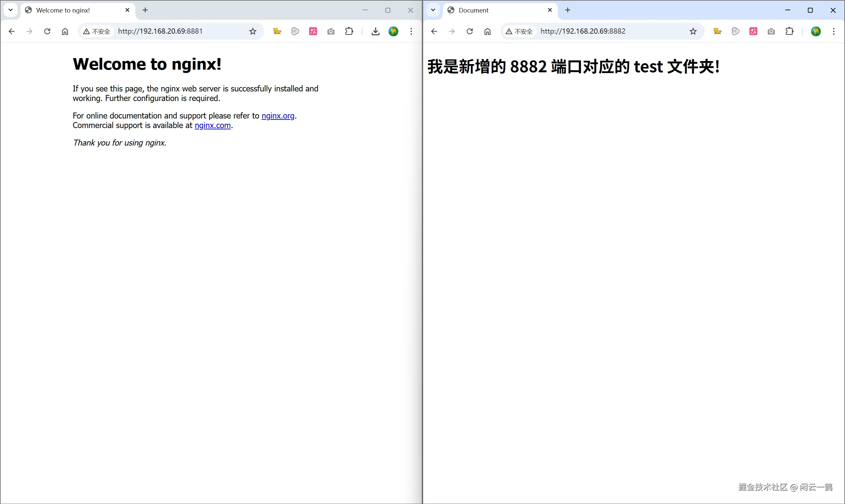The width and height of the screenshot is (845, 504).
Task: Open a new tab in the left browser
Action: (145, 10)
